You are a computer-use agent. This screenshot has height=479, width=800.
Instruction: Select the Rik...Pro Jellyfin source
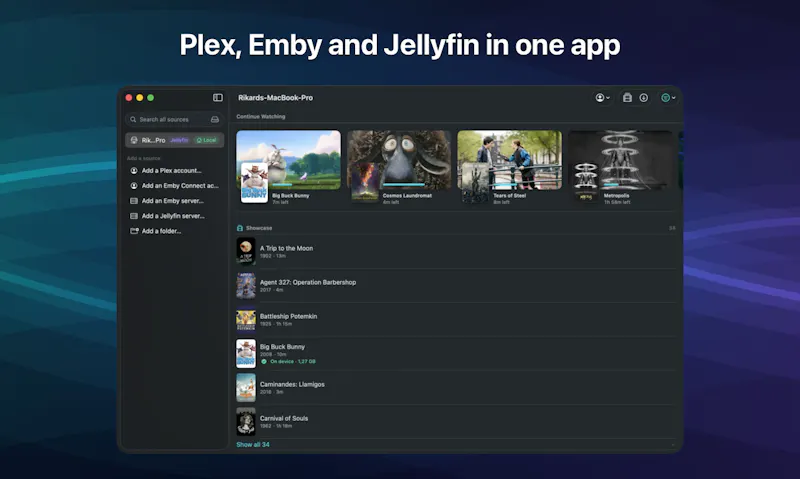pyautogui.click(x=174, y=140)
